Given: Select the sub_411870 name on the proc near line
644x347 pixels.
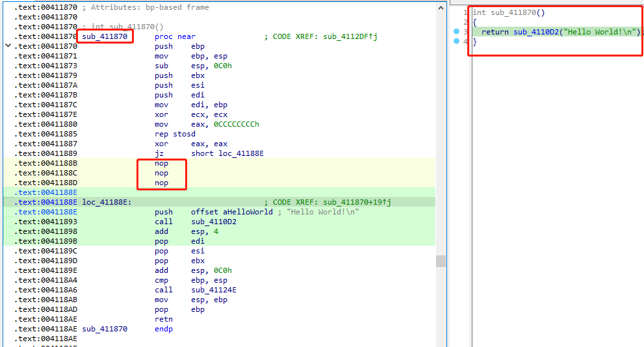Looking at the screenshot, I should pyautogui.click(x=105, y=36).
